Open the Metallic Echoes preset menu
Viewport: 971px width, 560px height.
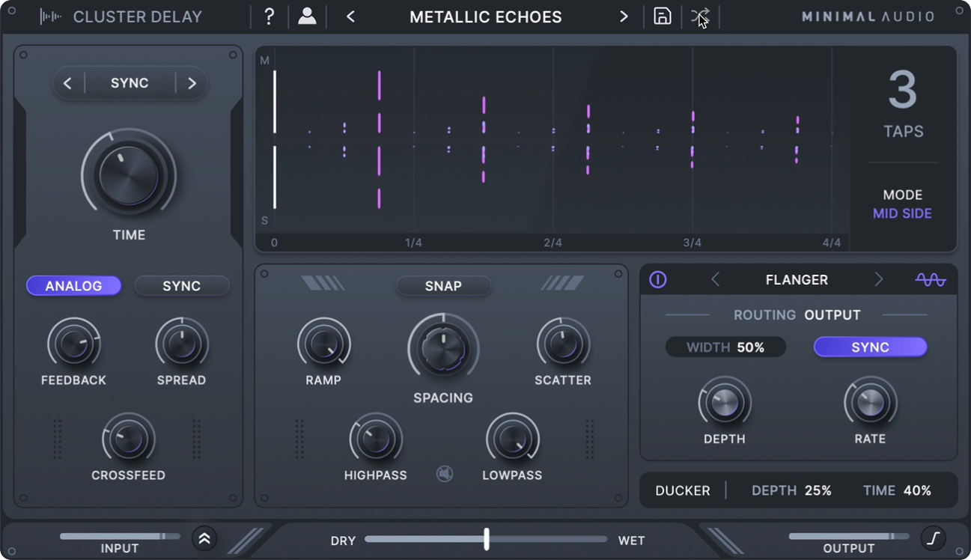tap(486, 16)
